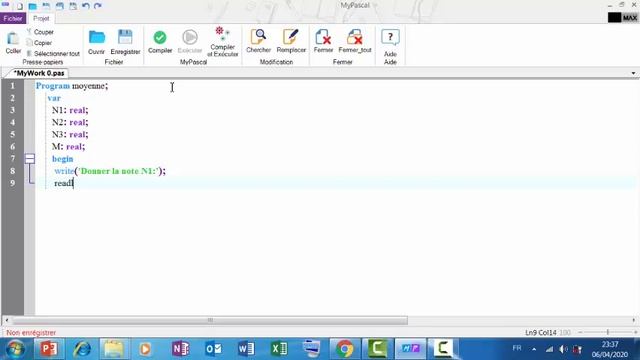Open the Remplacer replace tool
Viewport: 640px width, 360px height.
291,41
